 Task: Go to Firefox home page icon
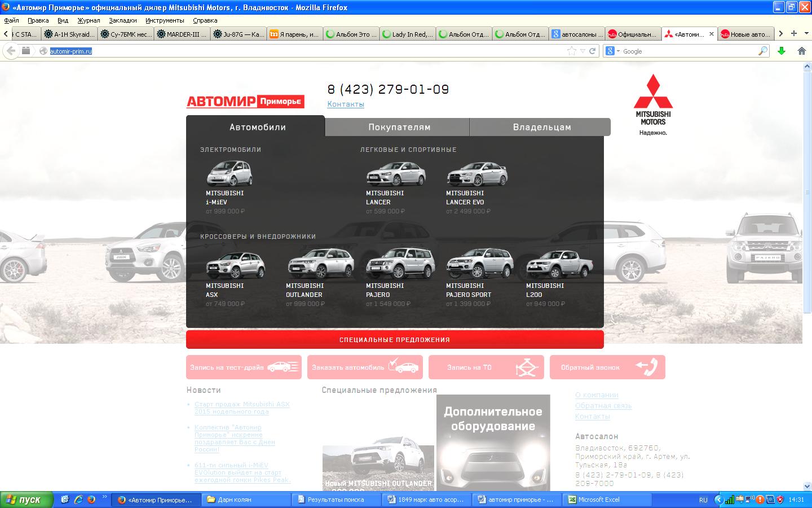pyautogui.click(x=801, y=51)
